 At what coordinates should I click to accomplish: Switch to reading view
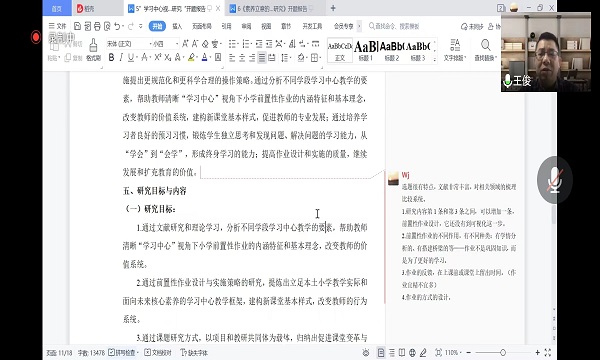[x=402, y=352]
